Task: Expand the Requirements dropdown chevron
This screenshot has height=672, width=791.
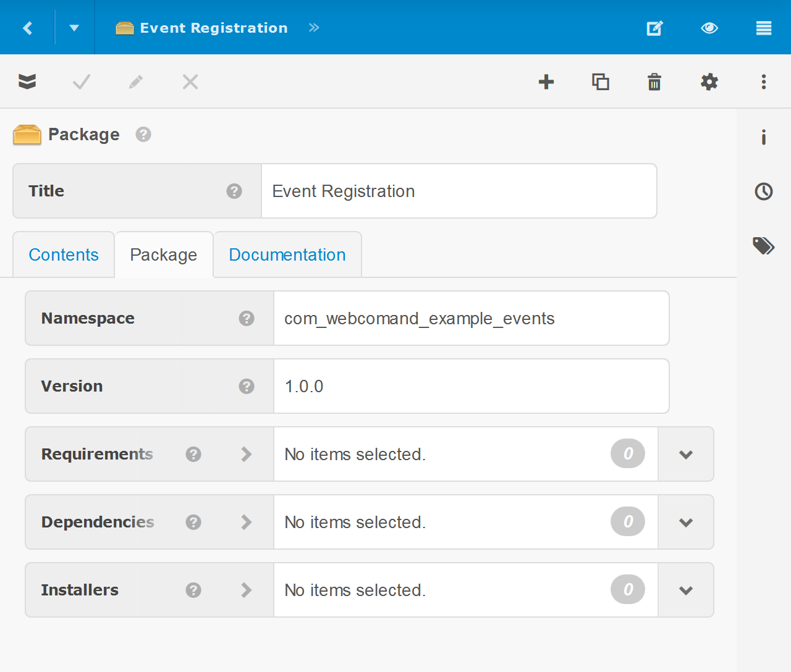Action: 686,455
